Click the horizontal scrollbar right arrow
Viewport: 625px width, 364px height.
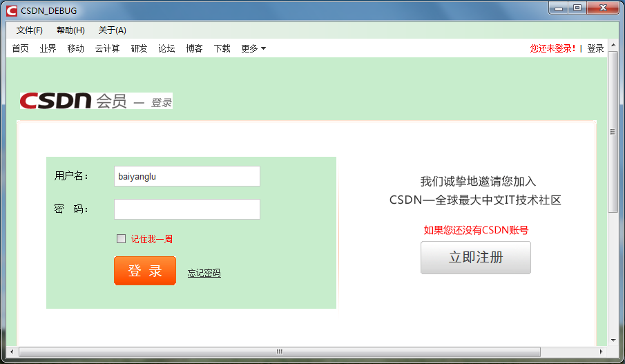pos(601,352)
